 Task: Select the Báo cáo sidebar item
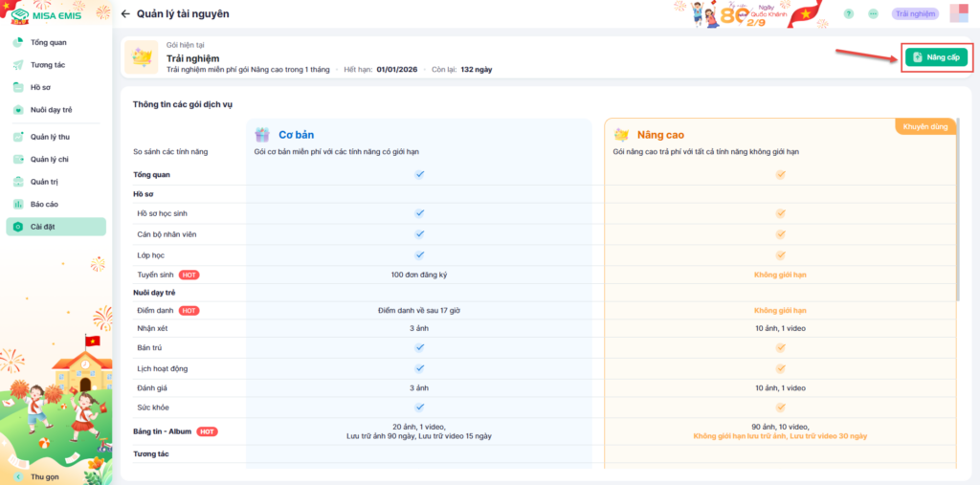(56, 205)
